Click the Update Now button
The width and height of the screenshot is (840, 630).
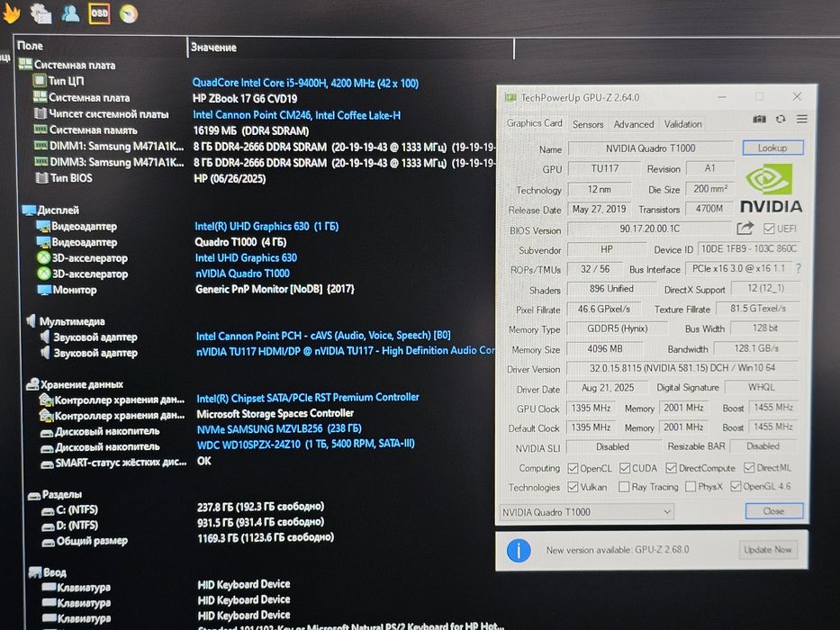(767, 550)
